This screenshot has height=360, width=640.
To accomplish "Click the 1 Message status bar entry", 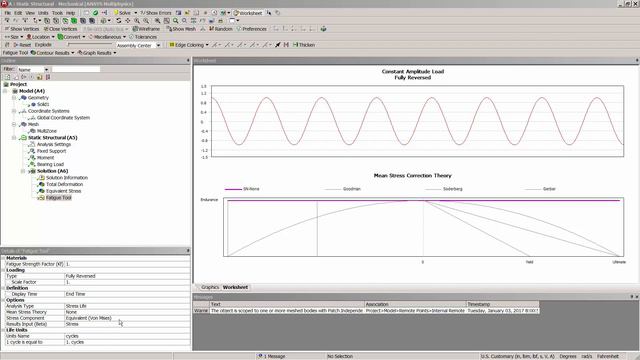I will tap(271, 356).
